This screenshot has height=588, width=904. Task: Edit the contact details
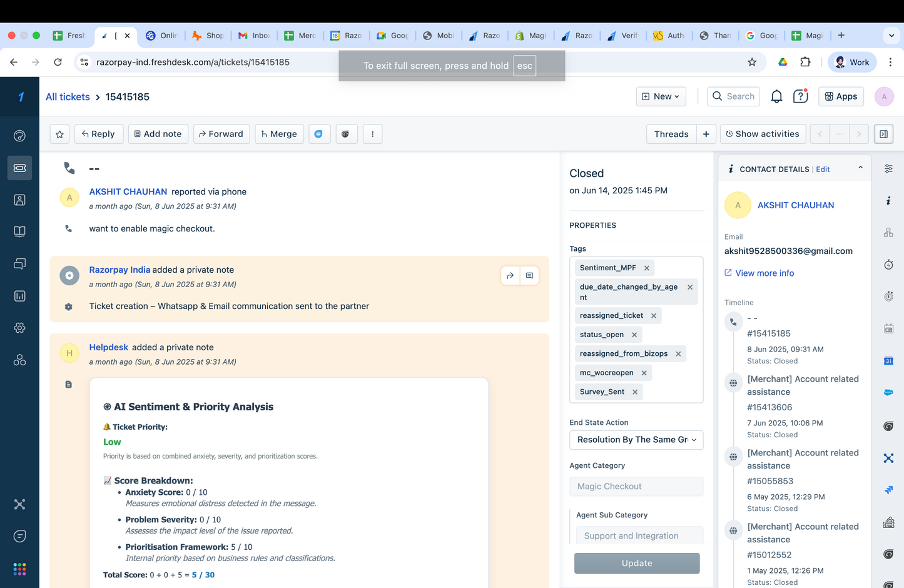click(823, 170)
